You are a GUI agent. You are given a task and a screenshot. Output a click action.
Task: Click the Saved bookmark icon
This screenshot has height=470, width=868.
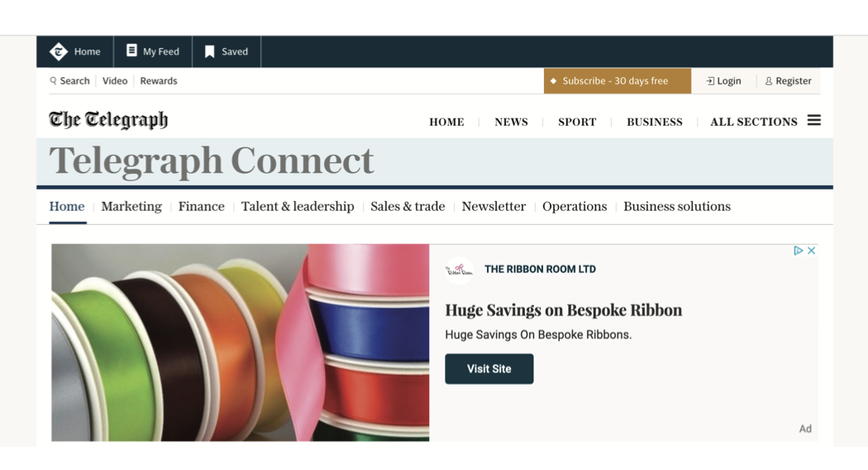coord(210,51)
